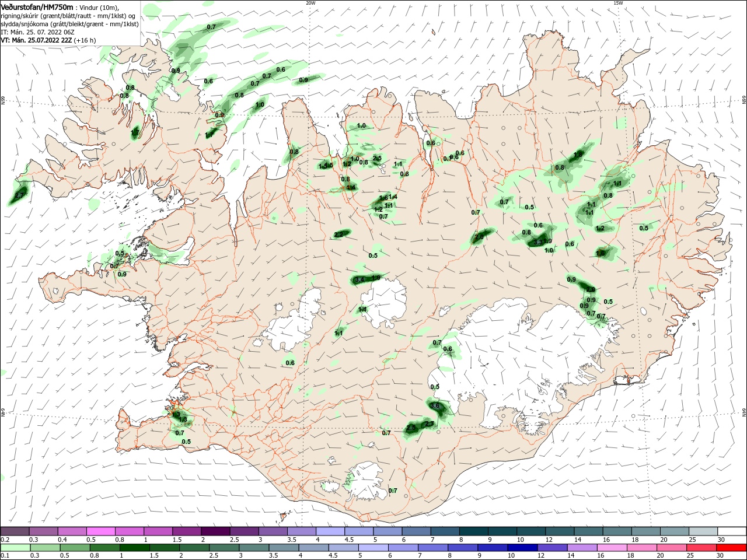Pick the lower legend green swatch between 0.5 and 0.8

[x=75, y=548]
